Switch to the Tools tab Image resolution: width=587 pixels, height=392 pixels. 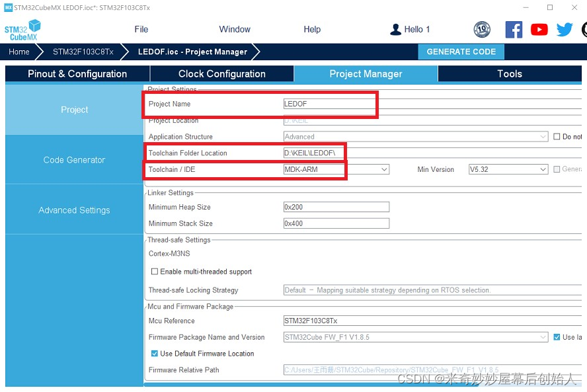[510, 74]
